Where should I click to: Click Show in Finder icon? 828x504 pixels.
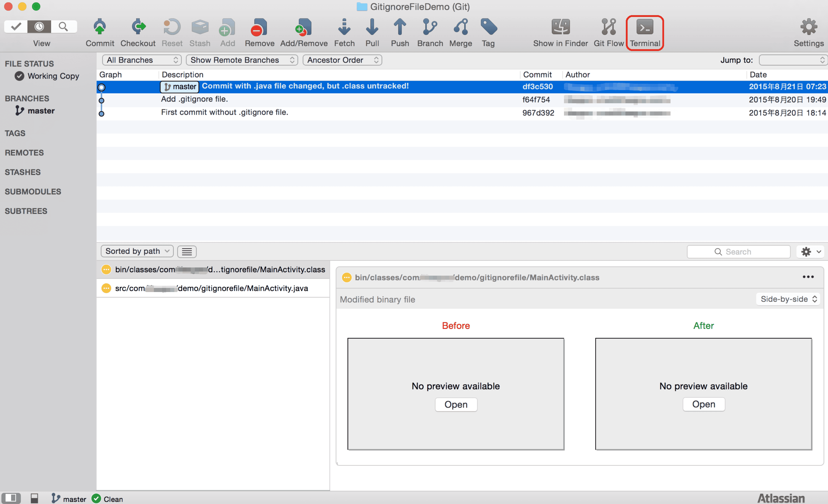(561, 27)
